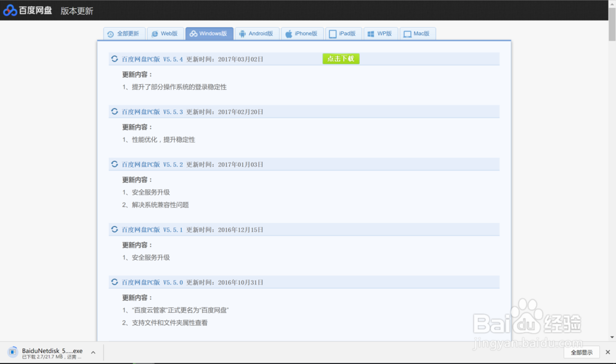Select the Windows版 tab

209,34
